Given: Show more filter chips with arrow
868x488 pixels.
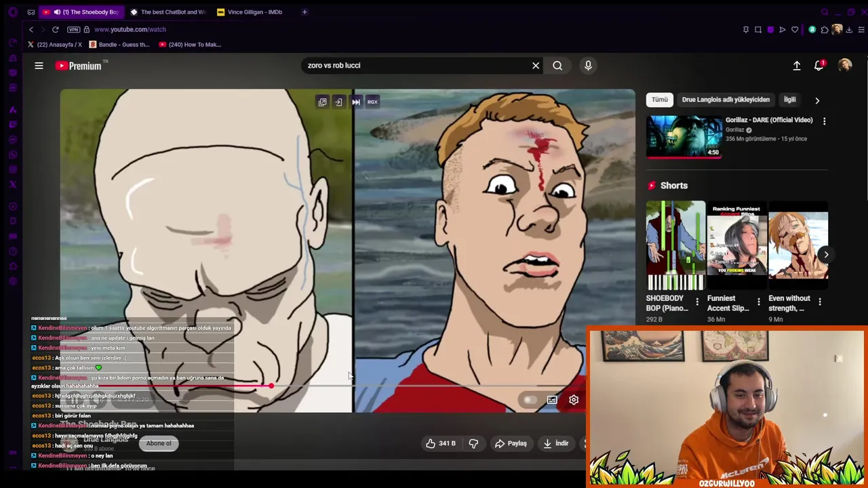Looking at the screenshot, I should [817, 100].
